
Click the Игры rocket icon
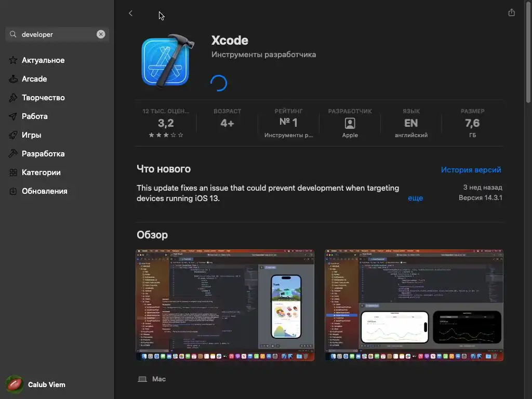point(13,135)
